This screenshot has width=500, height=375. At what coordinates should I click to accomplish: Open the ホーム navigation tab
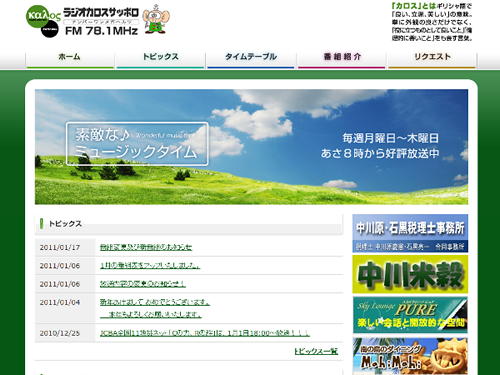(70, 59)
